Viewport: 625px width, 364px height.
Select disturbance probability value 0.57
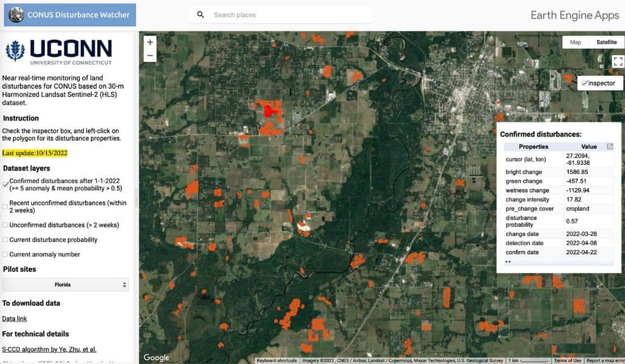[x=572, y=221]
